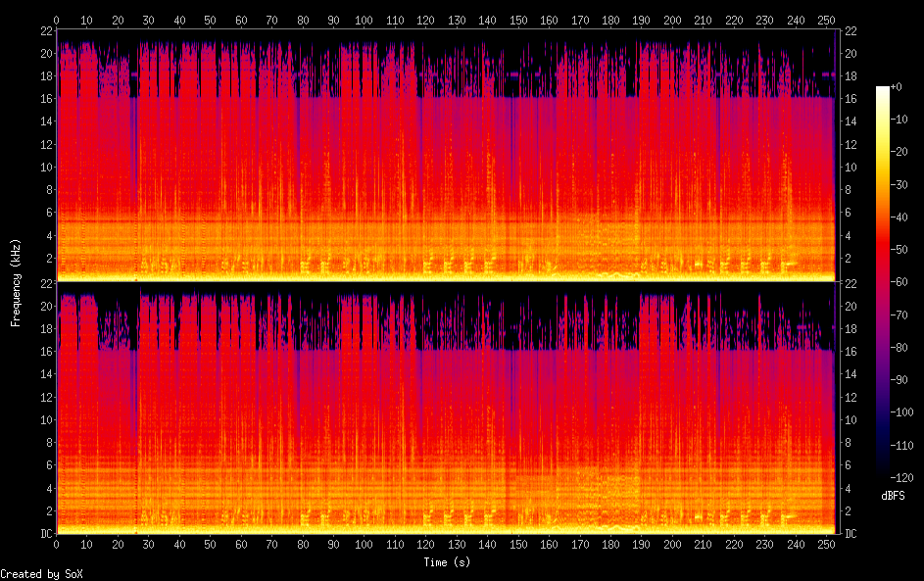The image size is (924, 581).
Task: Select the 100 tick on the bottom time axis
Action: (365, 544)
